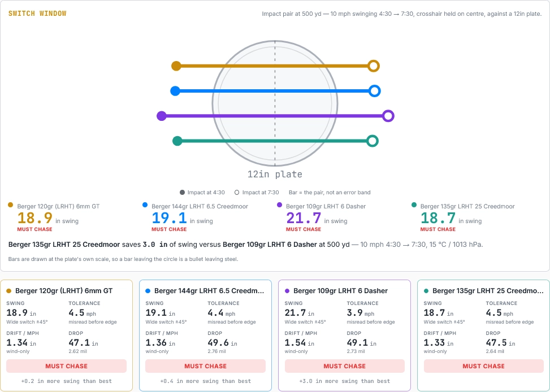Click the MUST CHASE badge in the 135gr 25 Creedmoor card
Viewport: 550px width, 392px height.
point(484,366)
